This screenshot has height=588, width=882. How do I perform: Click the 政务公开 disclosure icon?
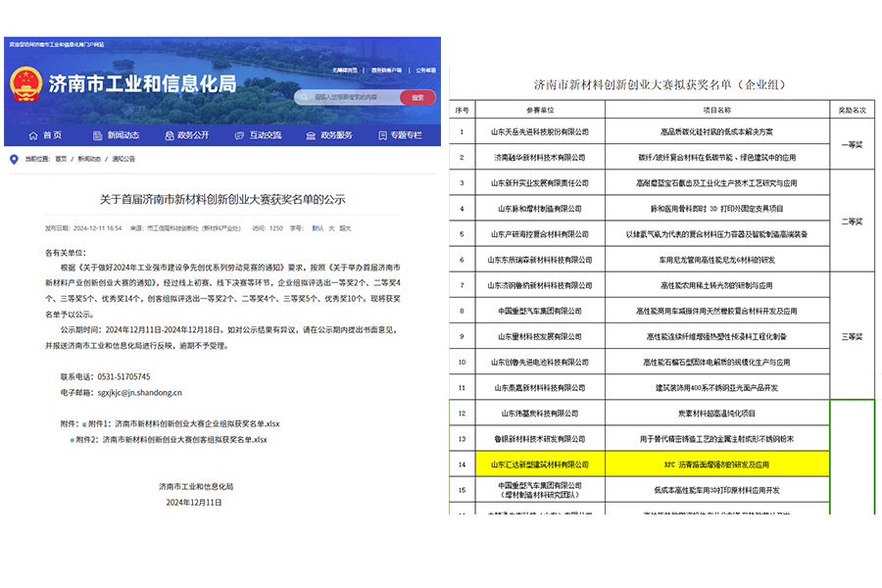click(x=170, y=135)
